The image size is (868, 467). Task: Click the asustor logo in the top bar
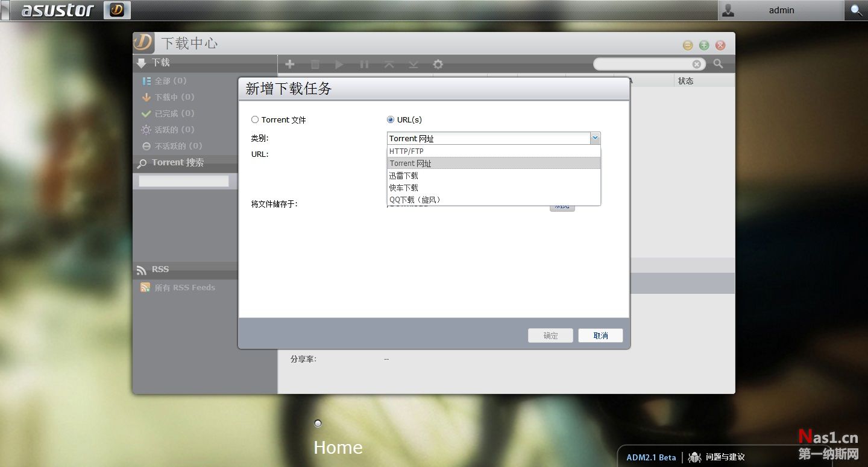tap(58, 10)
